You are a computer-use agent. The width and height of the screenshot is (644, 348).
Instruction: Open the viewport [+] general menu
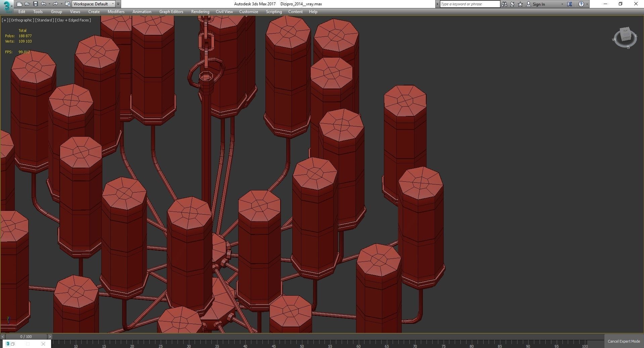pyautogui.click(x=5, y=20)
